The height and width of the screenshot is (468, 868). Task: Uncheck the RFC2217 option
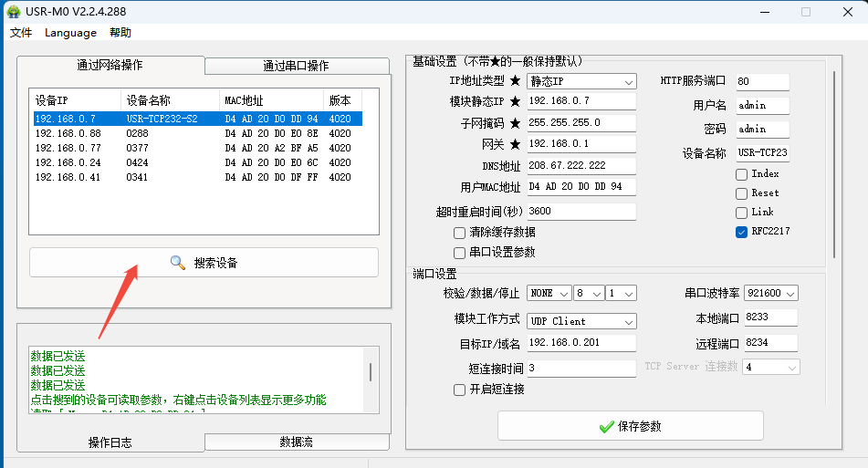tap(741, 232)
